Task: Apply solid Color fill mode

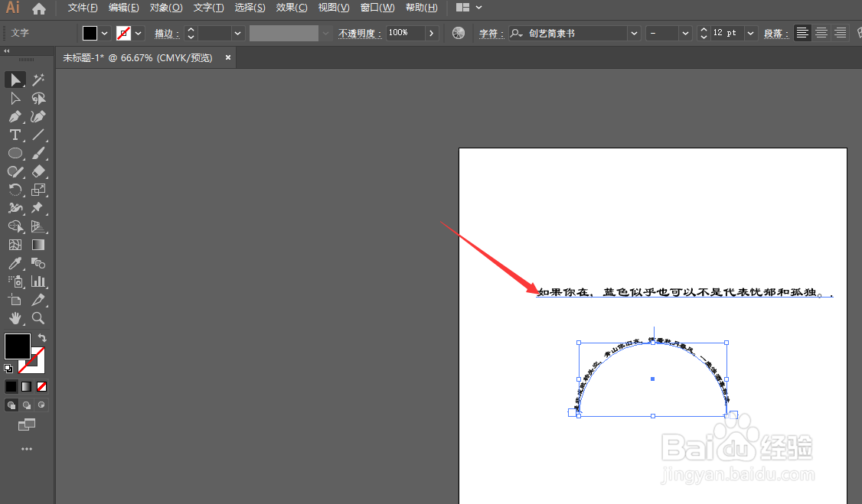Action: tap(11, 386)
